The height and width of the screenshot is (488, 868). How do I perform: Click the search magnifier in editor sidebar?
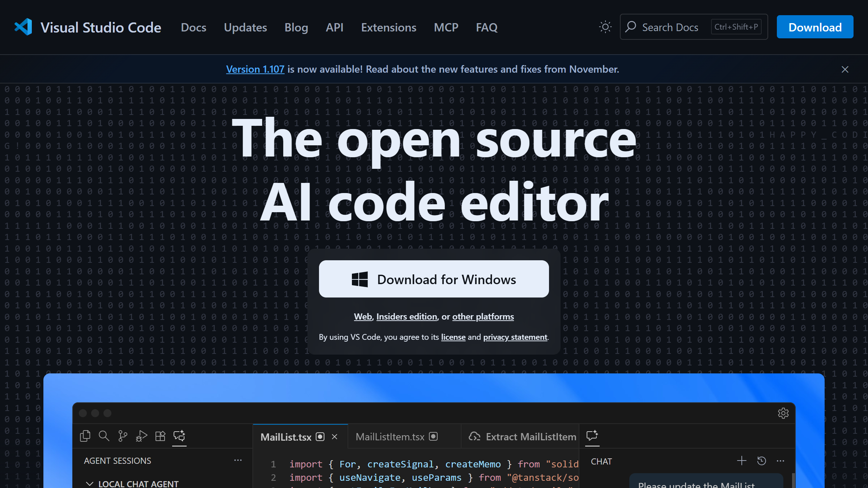click(x=104, y=436)
